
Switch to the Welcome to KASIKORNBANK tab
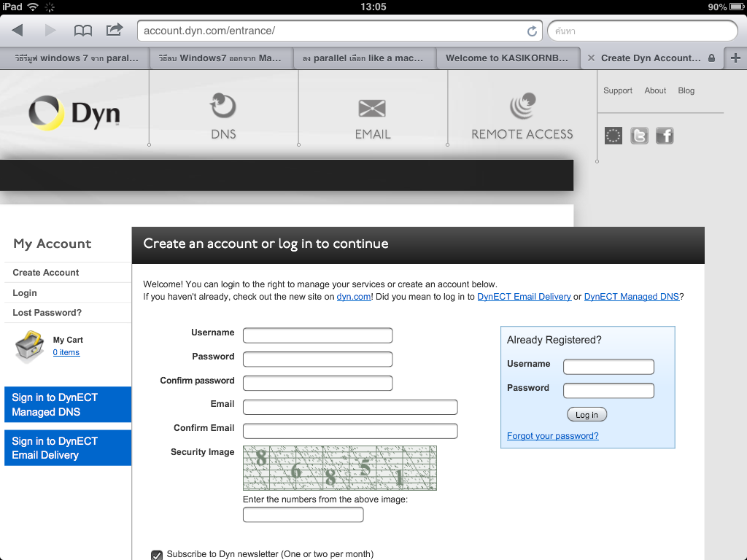[x=507, y=58]
